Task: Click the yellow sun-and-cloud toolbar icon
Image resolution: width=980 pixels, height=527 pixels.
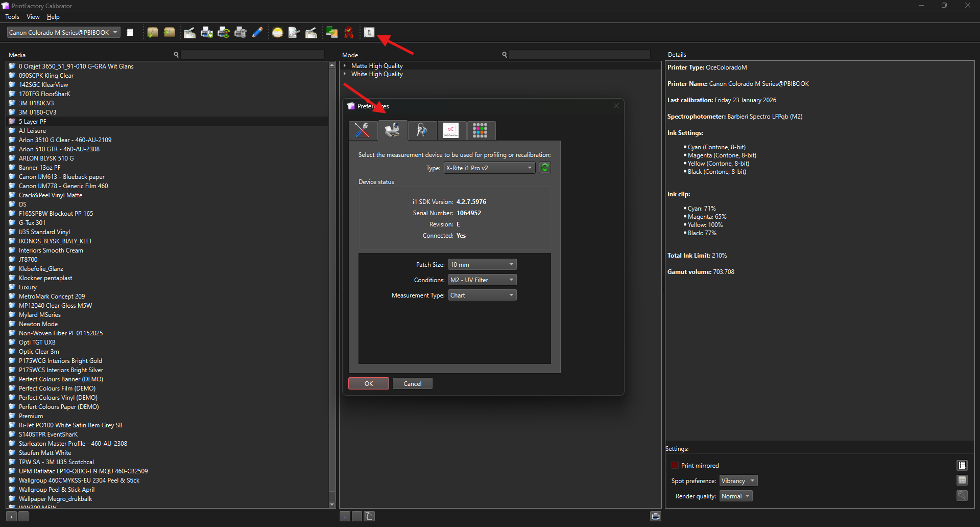Action: (277, 33)
